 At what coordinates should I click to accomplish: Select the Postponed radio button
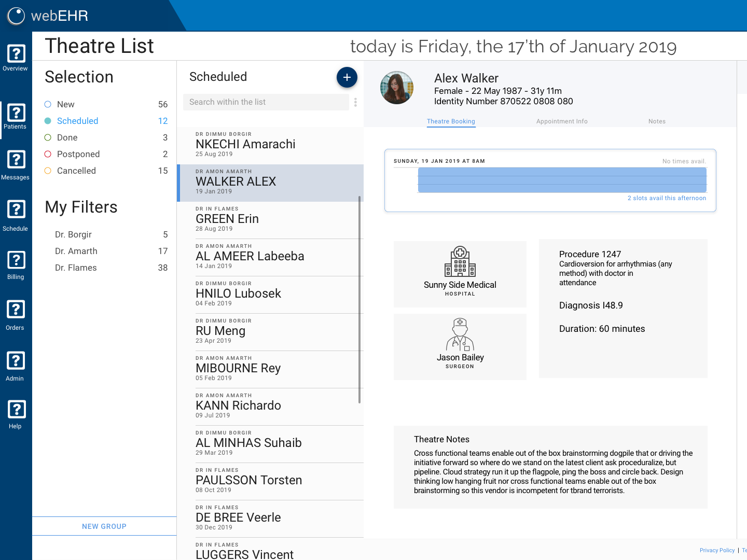pos(47,154)
